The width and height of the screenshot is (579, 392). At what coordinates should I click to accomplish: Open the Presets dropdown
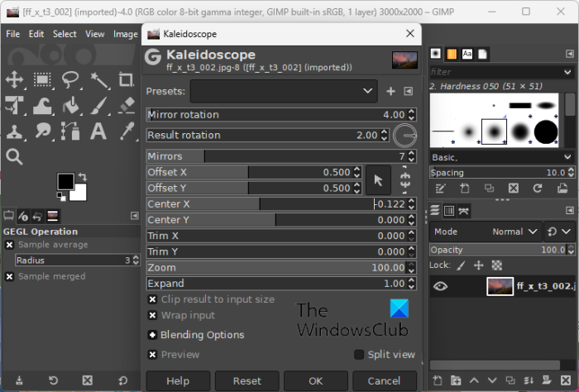pos(284,91)
